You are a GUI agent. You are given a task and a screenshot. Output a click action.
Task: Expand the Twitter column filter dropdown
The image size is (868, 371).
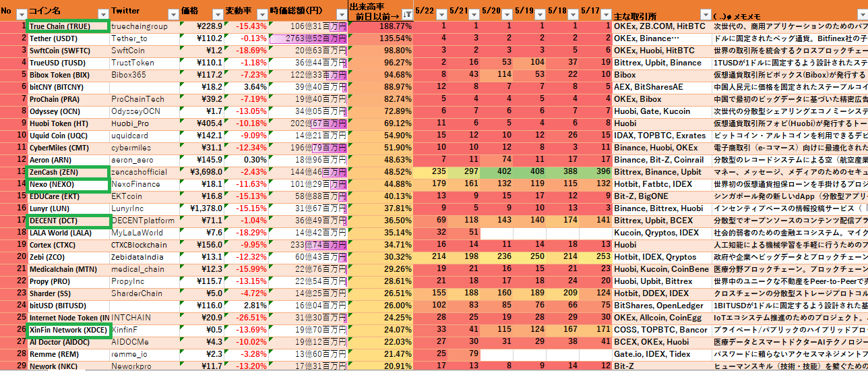click(x=173, y=14)
